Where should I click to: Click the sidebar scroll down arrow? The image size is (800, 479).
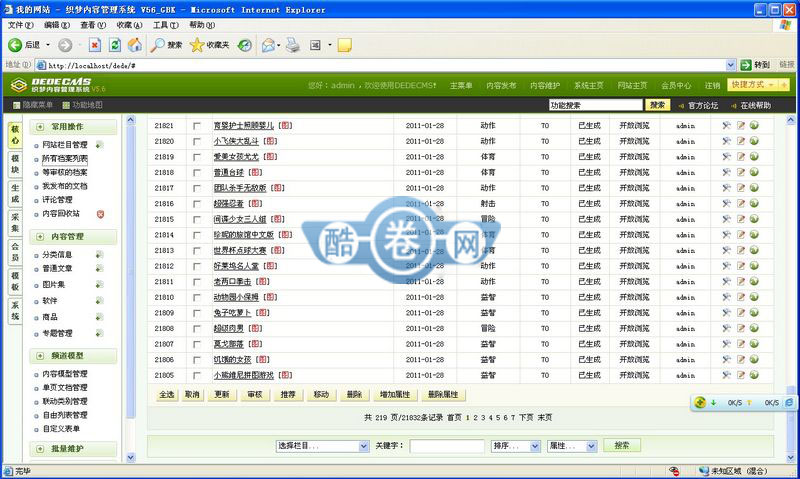pyautogui.click(x=131, y=458)
